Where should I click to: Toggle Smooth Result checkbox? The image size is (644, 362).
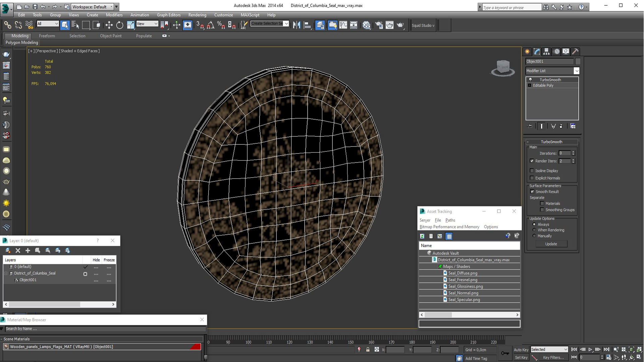532,191
